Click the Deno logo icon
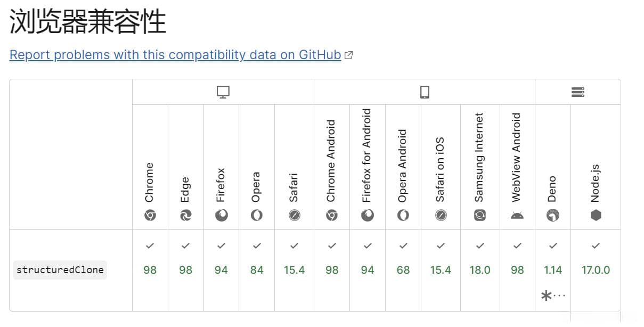Viewport: 644px width, 327px height. point(553,215)
